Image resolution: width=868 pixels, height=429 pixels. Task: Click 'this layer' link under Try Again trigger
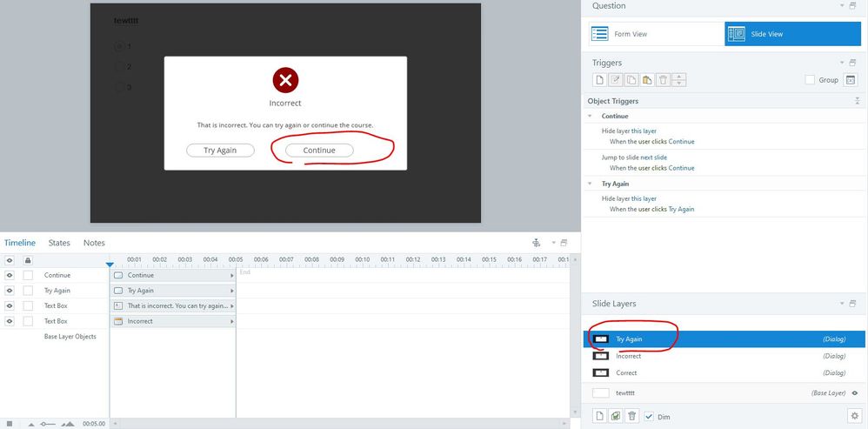(644, 198)
